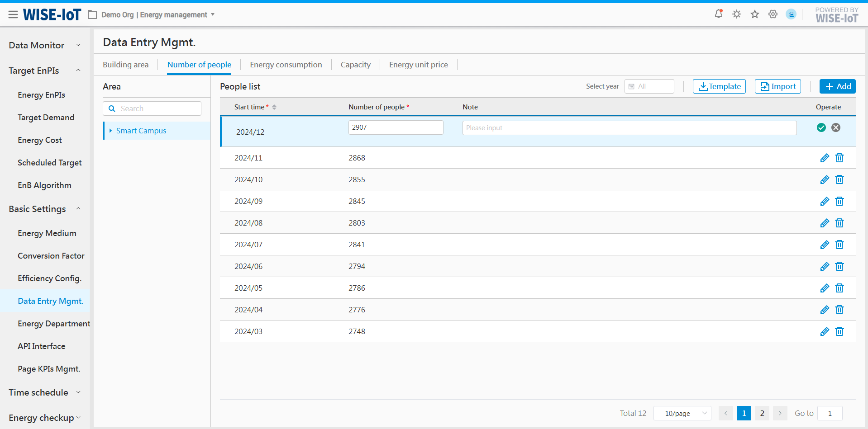The width and height of the screenshot is (868, 429).
Task: Open the notifications bell icon
Action: coord(718,14)
